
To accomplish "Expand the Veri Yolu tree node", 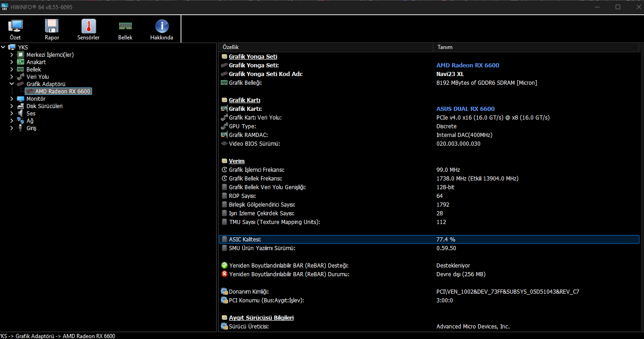I will pyautogui.click(x=12, y=77).
